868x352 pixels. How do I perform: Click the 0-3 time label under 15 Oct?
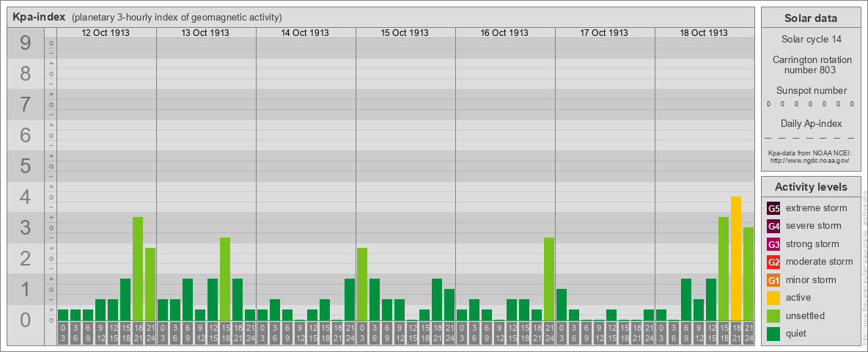362,334
